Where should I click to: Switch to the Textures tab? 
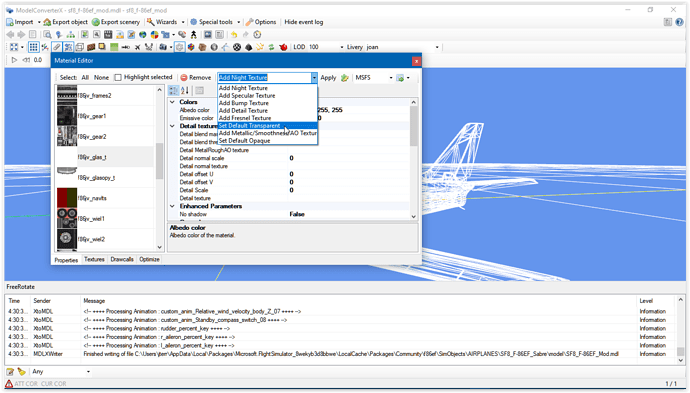coord(94,259)
